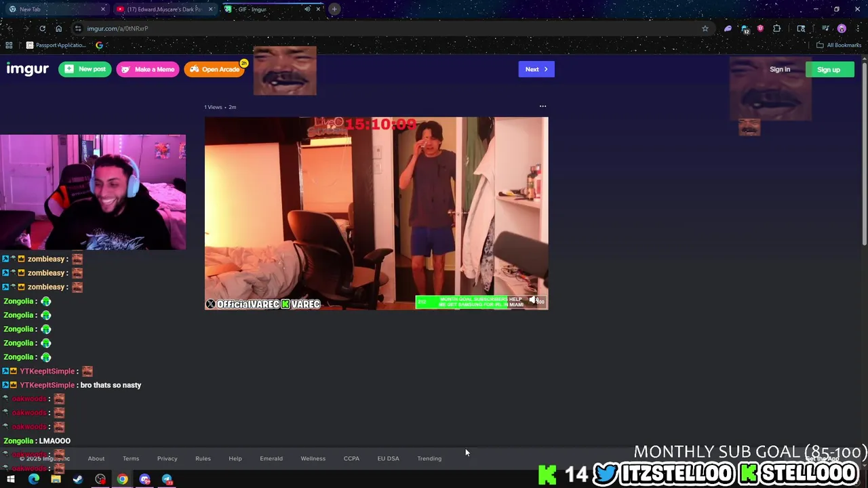
Task: Click the Sign up button
Action: coord(829,69)
